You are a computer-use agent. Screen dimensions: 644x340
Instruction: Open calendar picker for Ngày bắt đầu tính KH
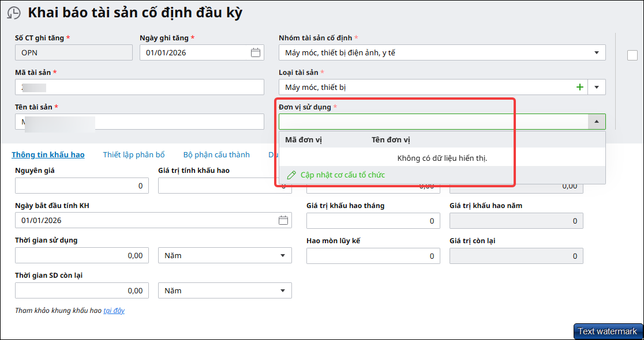tap(283, 220)
